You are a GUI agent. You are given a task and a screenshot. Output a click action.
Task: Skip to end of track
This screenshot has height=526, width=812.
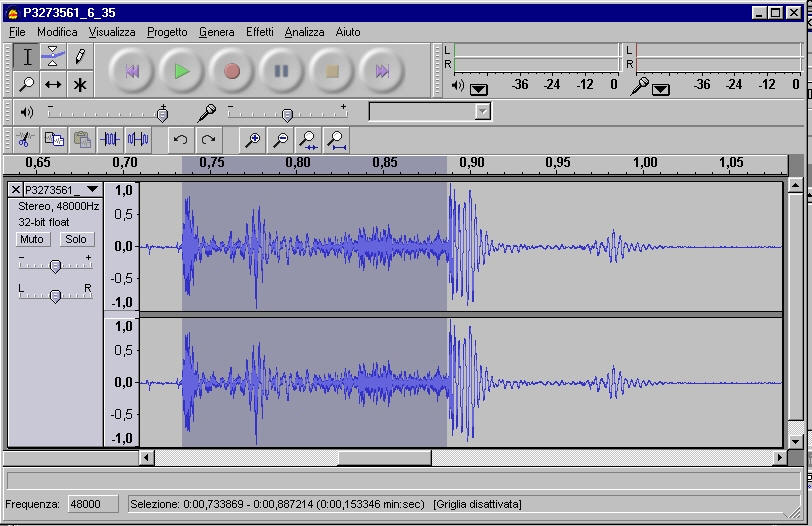(382, 71)
